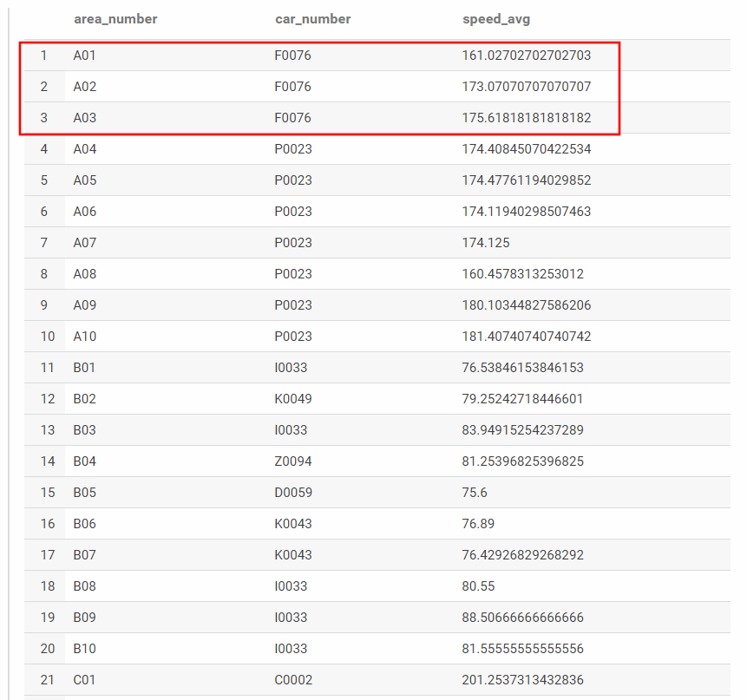The width and height of the screenshot is (747, 700).
Task: Click speed value 181.40740740740742
Action: pyautogui.click(x=527, y=337)
